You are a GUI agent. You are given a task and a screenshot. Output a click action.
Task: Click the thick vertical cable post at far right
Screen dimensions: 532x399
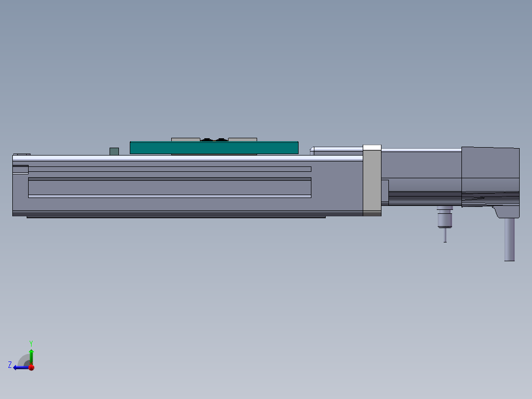(x=509, y=239)
